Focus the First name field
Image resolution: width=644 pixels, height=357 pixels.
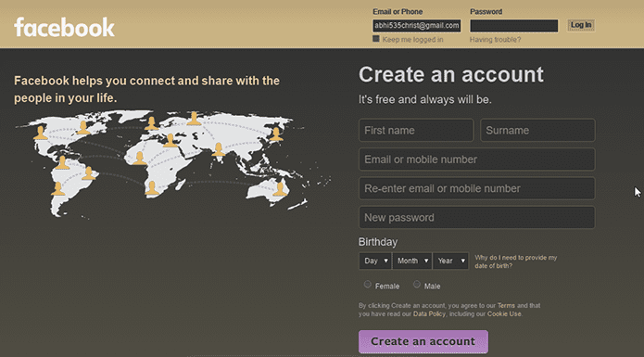tap(416, 130)
